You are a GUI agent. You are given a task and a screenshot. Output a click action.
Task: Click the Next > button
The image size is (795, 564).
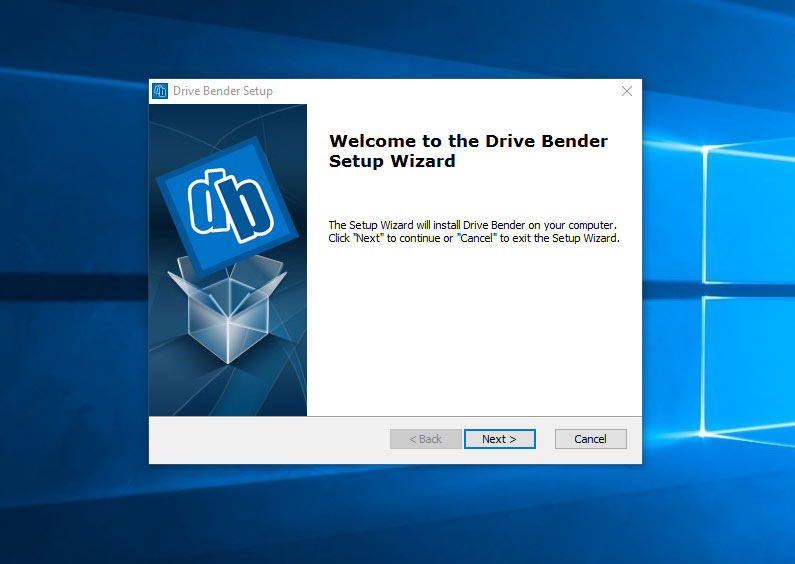tap(499, 439)
